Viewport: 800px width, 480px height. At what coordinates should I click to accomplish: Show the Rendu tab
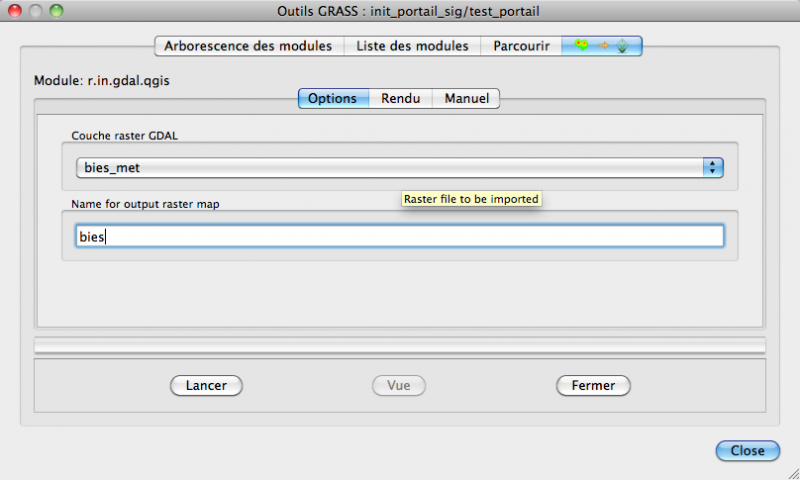(x=400, y=99)
